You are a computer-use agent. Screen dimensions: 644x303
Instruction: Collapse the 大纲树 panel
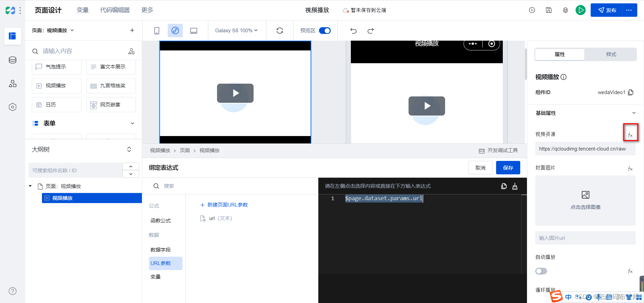129,149
